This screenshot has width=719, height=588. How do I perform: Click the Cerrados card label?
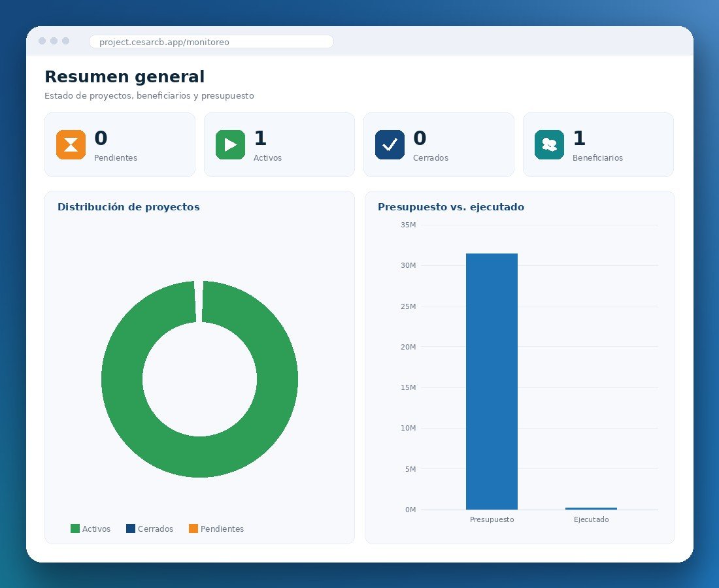click(431, 157)
